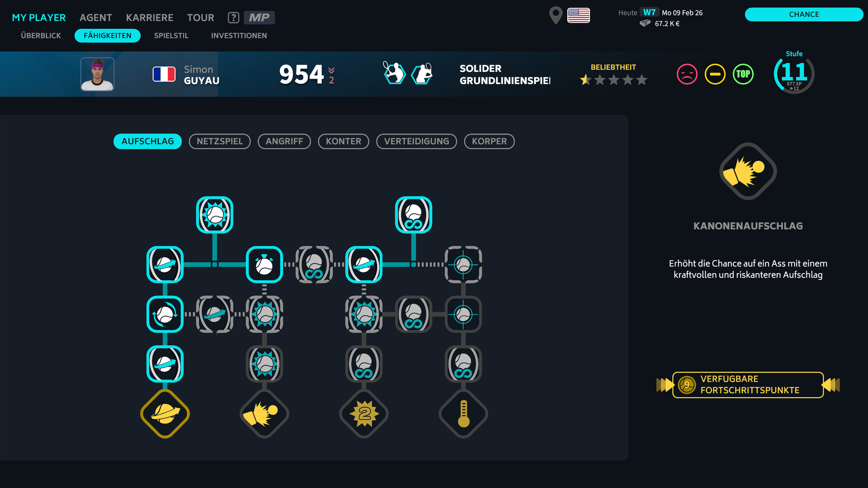The width and height of the screenshot is (868, 488).
Task: Click the Stufe 11 level progress ring
Action: [794, 74]
